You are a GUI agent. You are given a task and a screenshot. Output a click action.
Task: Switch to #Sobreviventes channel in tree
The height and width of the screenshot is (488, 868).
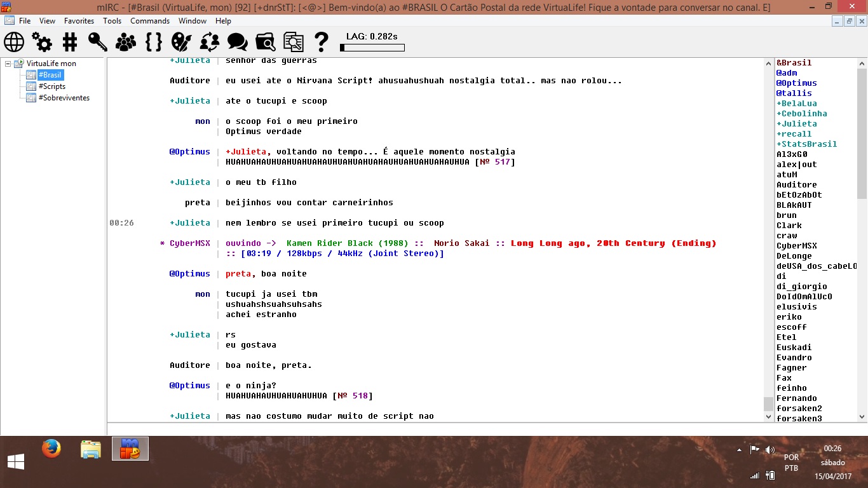point(64,98)
